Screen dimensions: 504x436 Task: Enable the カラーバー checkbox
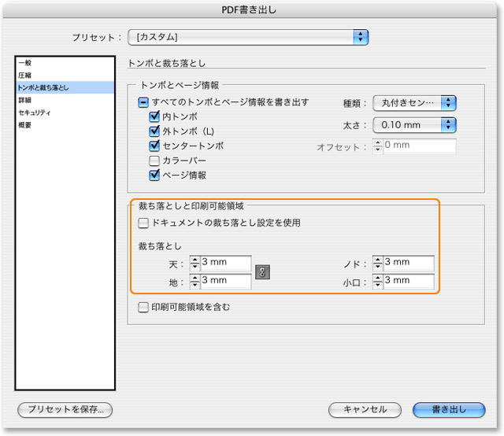coord(154,161)
